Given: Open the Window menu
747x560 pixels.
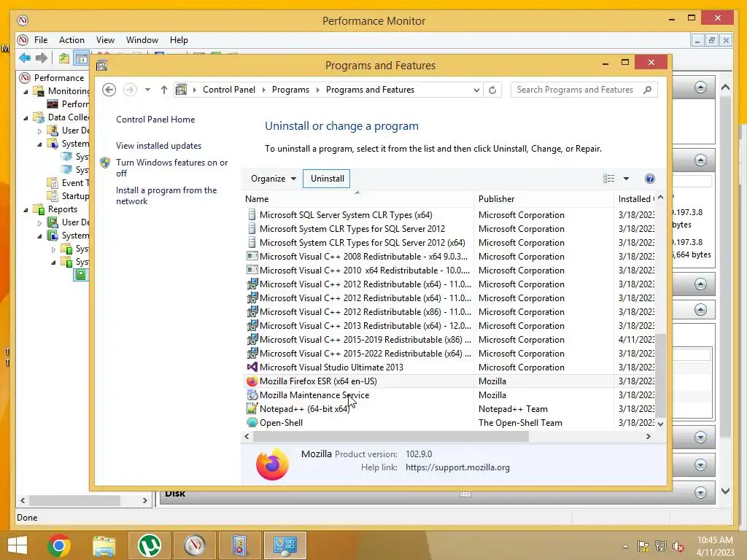Looking at the screenshot, I should tap(142, 40).
